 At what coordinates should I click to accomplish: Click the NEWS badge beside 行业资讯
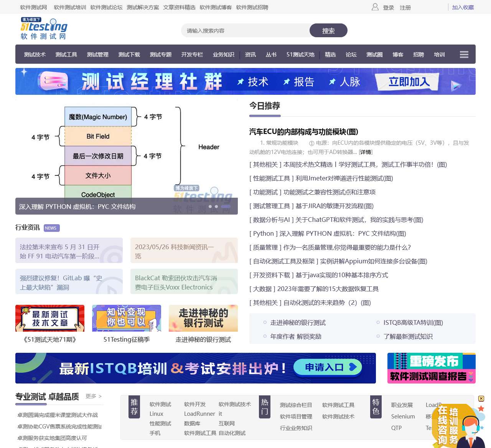pos(51,228)
